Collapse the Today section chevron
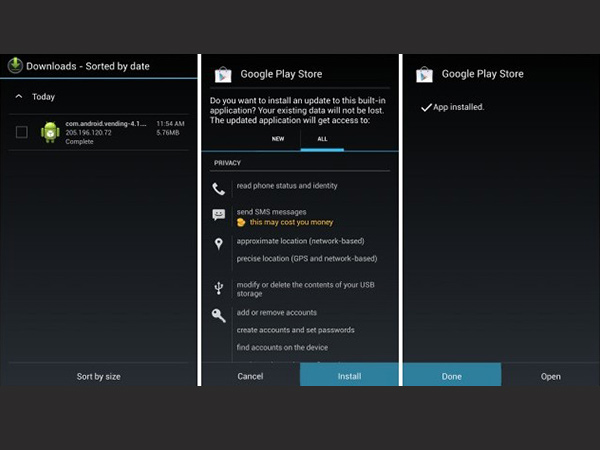The image size is (600, 450). point(19,96)
